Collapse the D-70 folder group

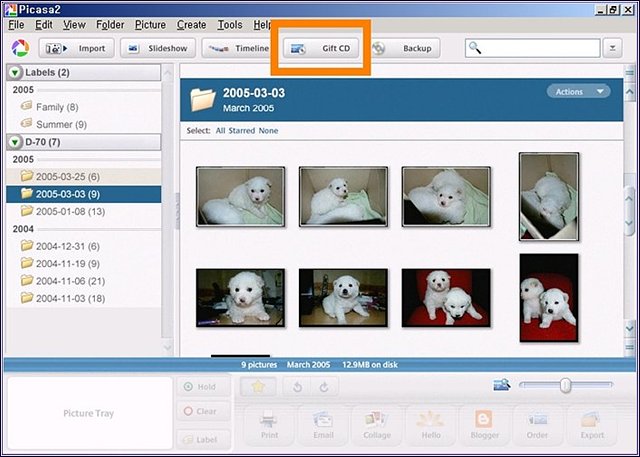click(x=14, y=142)
